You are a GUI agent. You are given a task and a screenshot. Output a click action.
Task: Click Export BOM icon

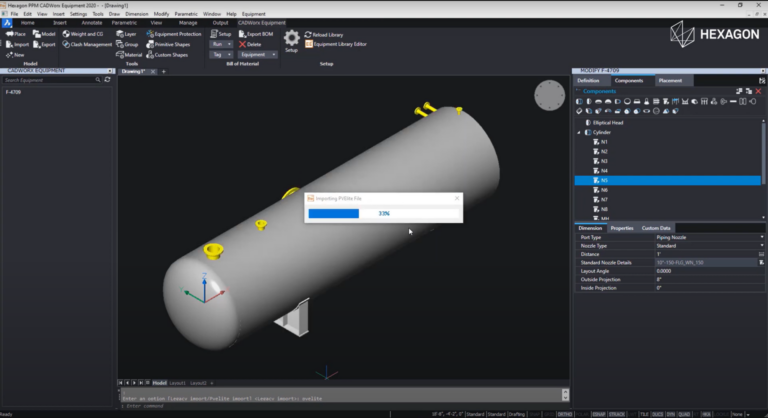pyautogui.click(x=241, y=34)
